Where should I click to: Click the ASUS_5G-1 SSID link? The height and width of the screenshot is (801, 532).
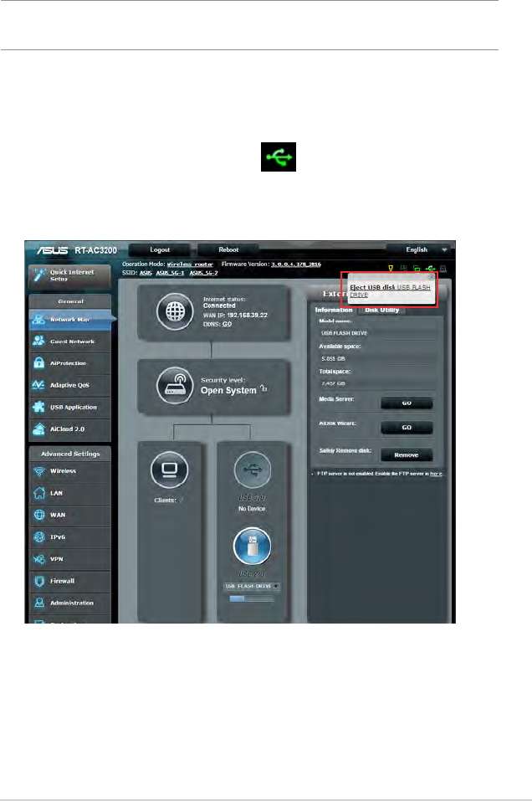point(170,273)
